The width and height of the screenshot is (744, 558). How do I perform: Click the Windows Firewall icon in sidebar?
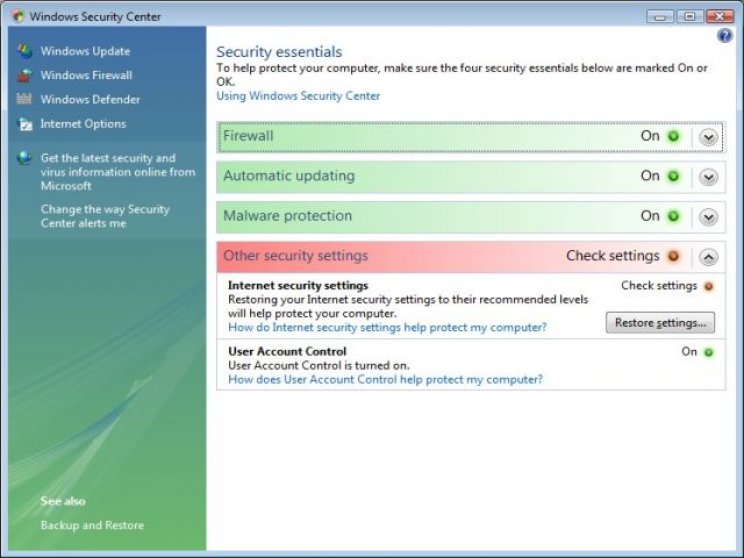25,75
